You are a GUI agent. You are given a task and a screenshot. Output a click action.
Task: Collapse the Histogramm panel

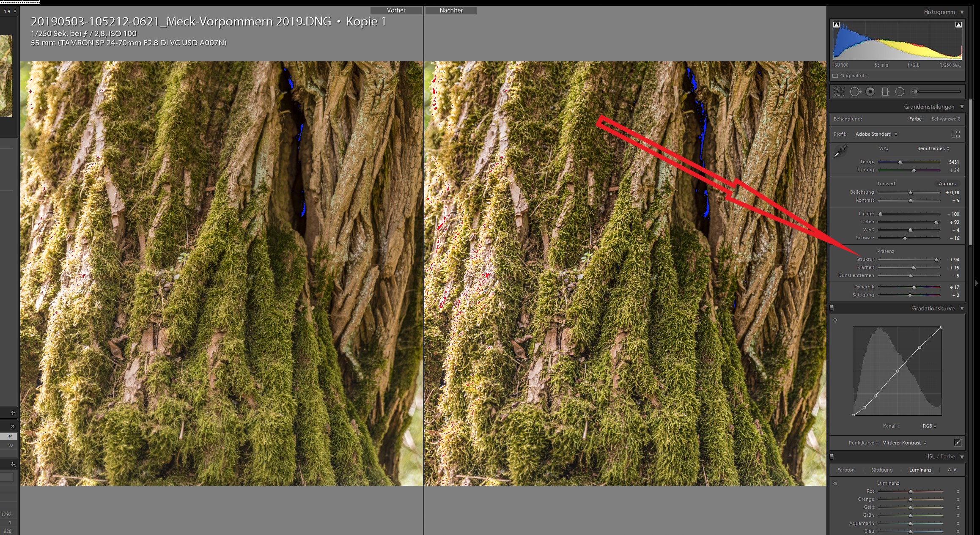(x=962, y=12)
